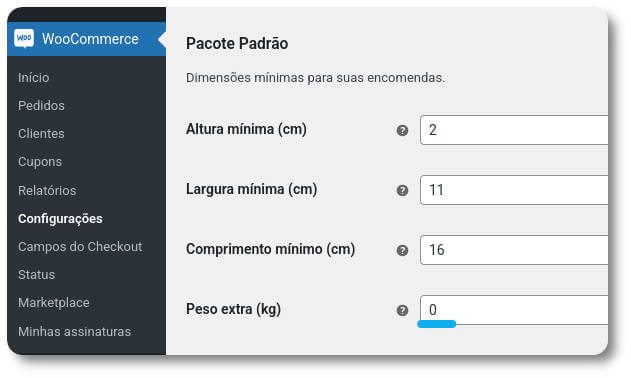Go to Início in sidebar

pos(34,77)
